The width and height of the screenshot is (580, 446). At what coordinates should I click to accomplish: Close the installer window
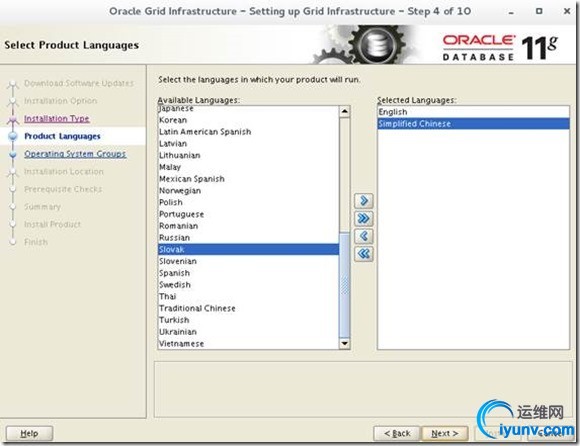(567, 11)
